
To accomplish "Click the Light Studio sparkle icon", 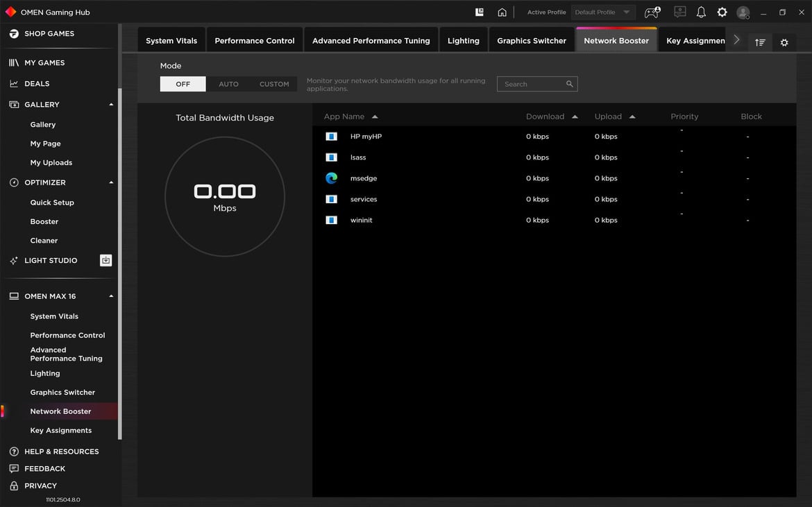I will (14, 260).
